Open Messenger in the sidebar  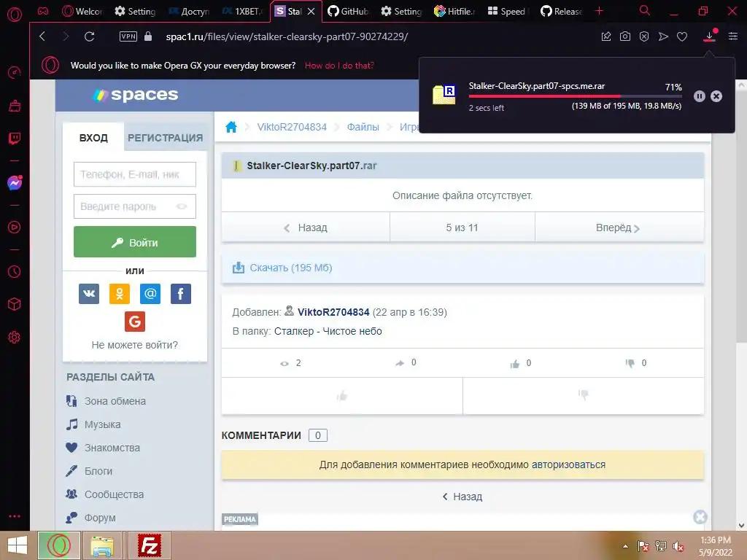click(15, 183)
